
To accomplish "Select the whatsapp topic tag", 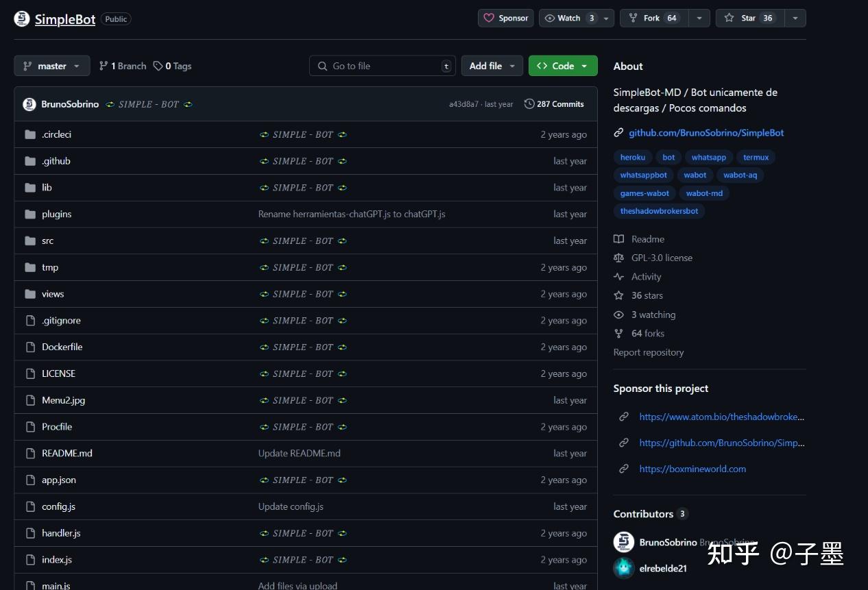I will point(708,158).
